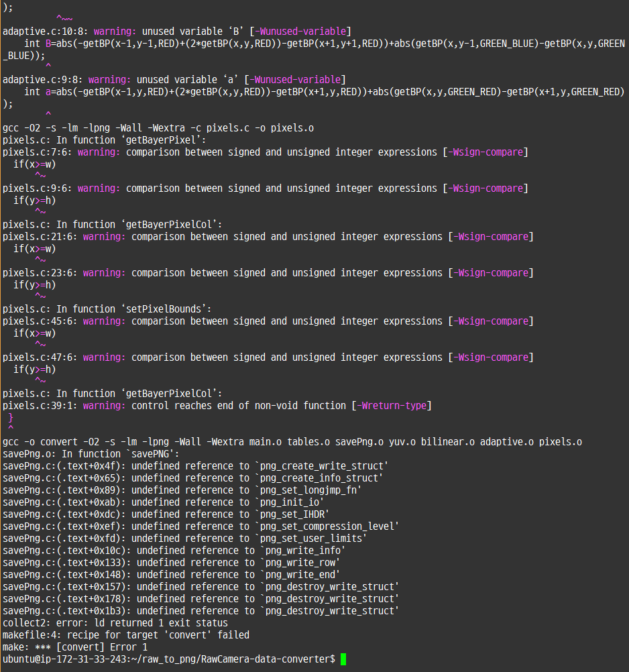Image resolution: width=629 pixels, height=672 pixels.
Task: Click the shell prompt 'ubuntu@ip-172-31-33-243'
Action: (64, 659)
